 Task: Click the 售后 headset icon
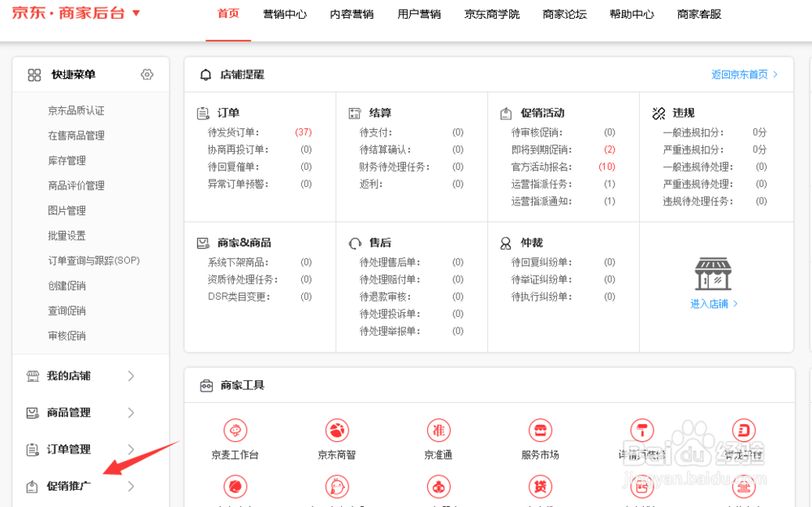click(x=355, y=243)
